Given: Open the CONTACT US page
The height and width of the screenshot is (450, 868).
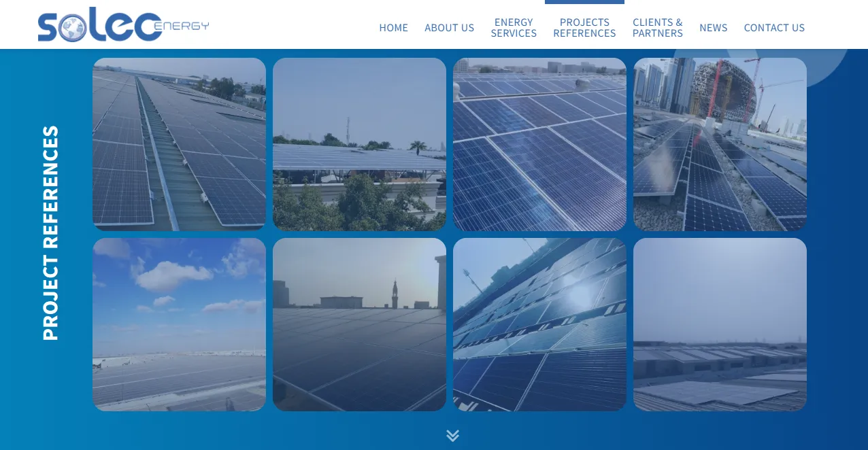Looking at the screenshot, I should 774,28.
